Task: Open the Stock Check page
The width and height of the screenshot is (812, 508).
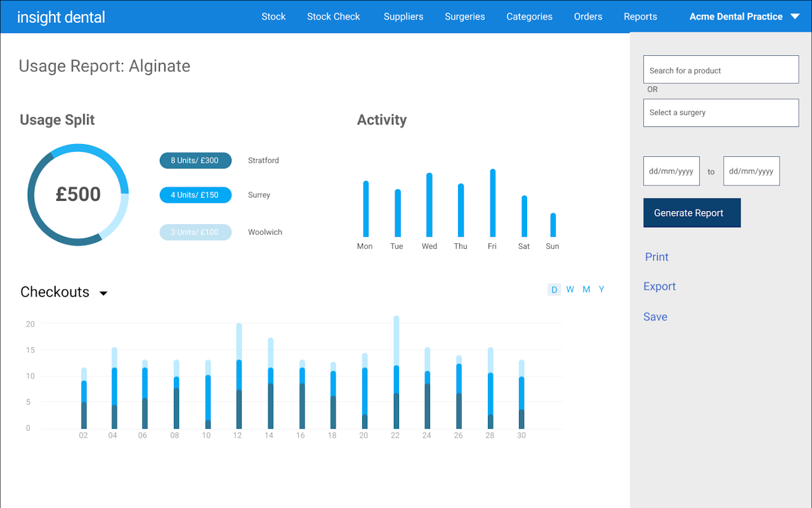Action: click(x=333, y=17)
